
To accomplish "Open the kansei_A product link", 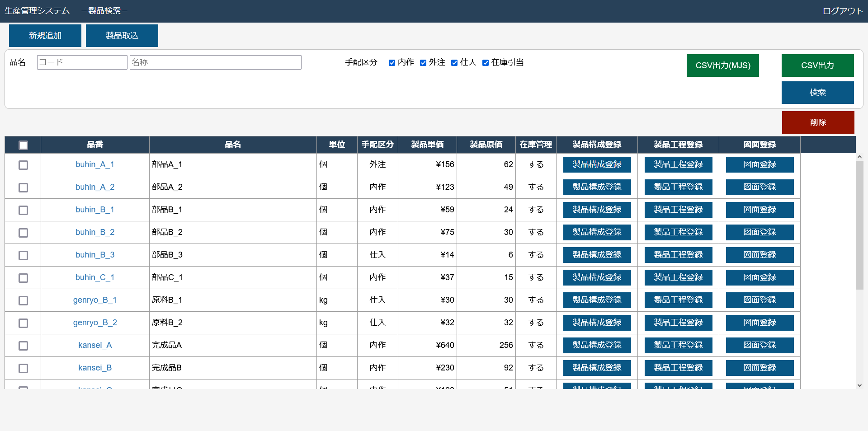I will 95,345.
